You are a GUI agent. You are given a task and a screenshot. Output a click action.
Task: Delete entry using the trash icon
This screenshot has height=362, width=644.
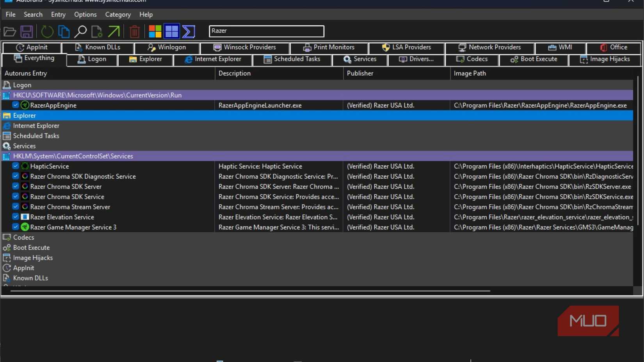[x=134, y=32]
